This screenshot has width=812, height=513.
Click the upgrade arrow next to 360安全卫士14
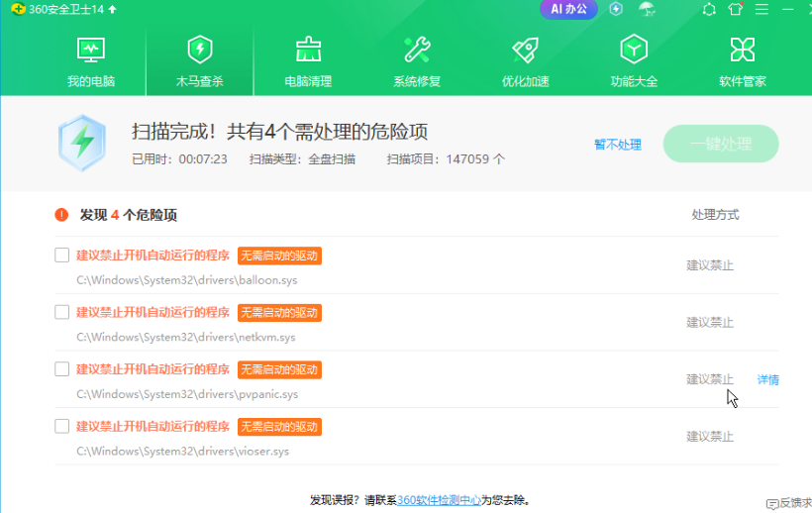coord(112,9)
